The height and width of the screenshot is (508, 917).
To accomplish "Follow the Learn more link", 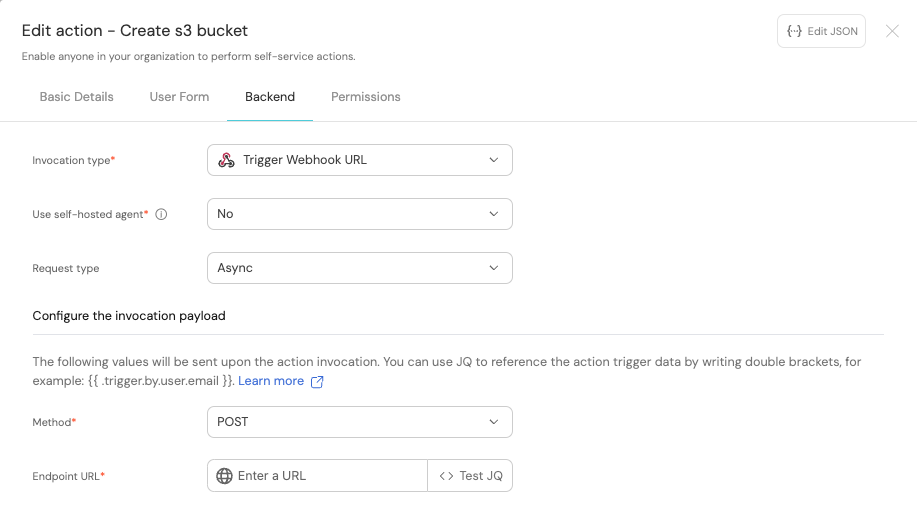I will 270,381.
